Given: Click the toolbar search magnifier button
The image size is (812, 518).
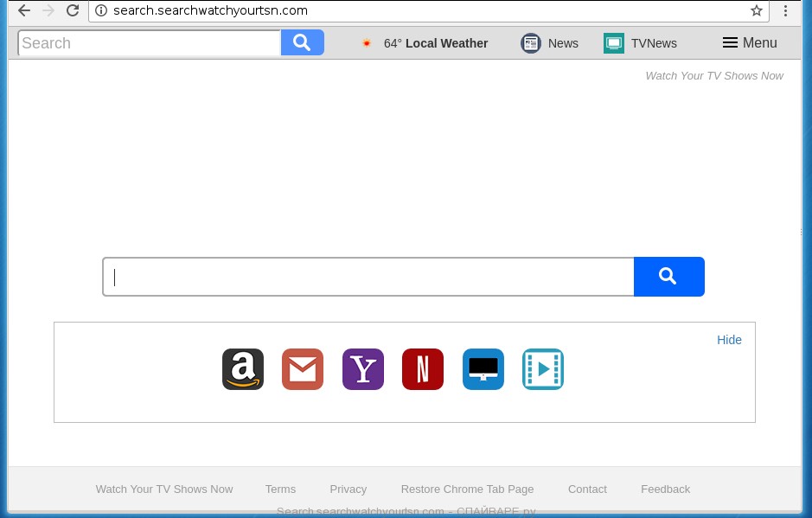Looking at the screenshot, I should point(302,42).
